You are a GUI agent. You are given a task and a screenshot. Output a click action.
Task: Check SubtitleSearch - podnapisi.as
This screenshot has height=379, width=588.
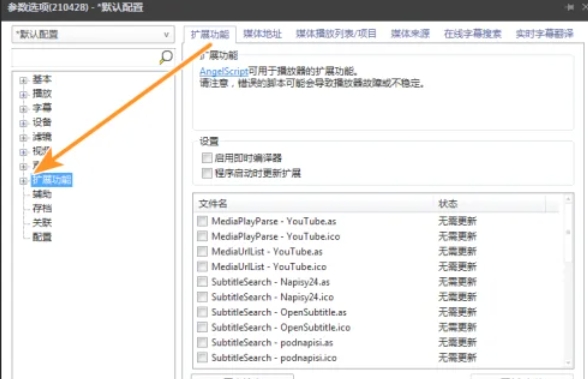coord(202,342)
